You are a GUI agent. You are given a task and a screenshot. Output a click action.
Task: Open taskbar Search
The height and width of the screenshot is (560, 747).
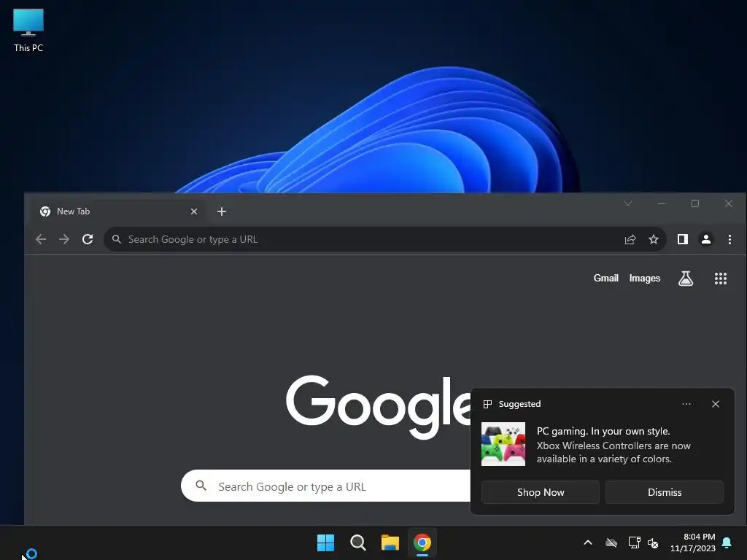pos(357,542)
